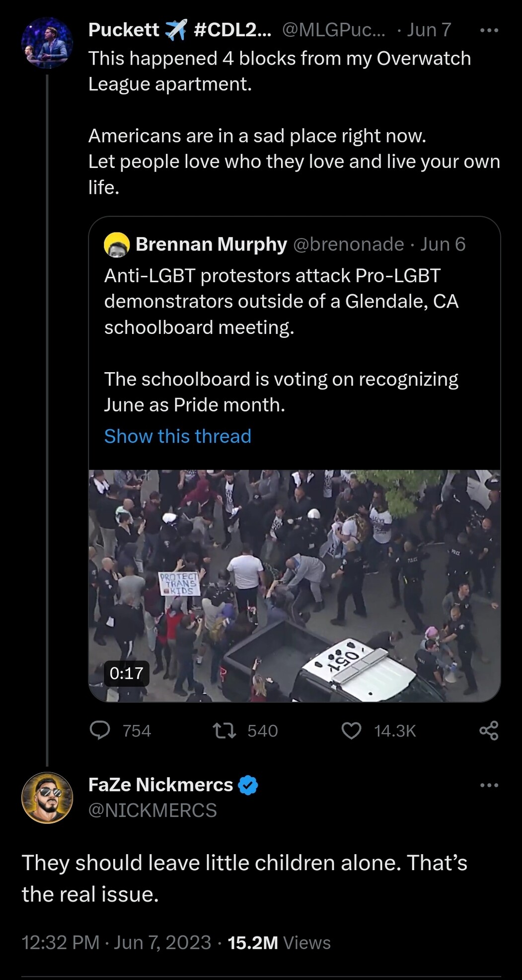The image size is (522, 980).
Task: Open Puckett's profile avatar
Action: 47,43
